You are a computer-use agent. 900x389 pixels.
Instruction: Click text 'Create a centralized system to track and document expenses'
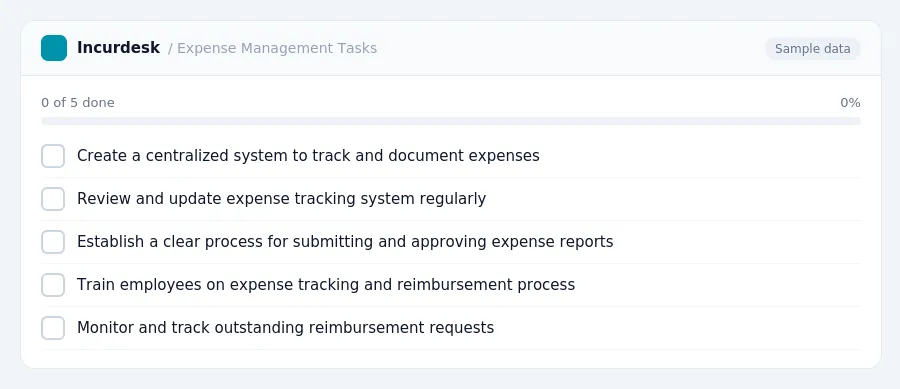point(308,156)
